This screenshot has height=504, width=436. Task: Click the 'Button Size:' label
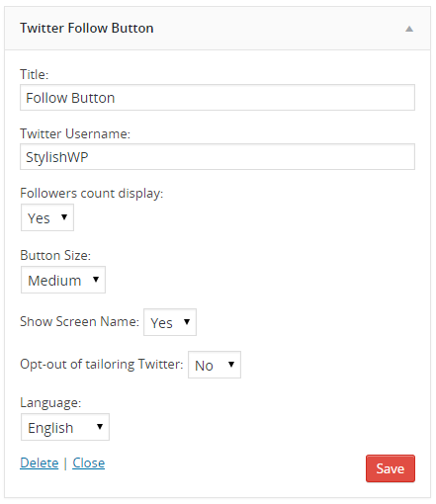click(x=55, y=255)
